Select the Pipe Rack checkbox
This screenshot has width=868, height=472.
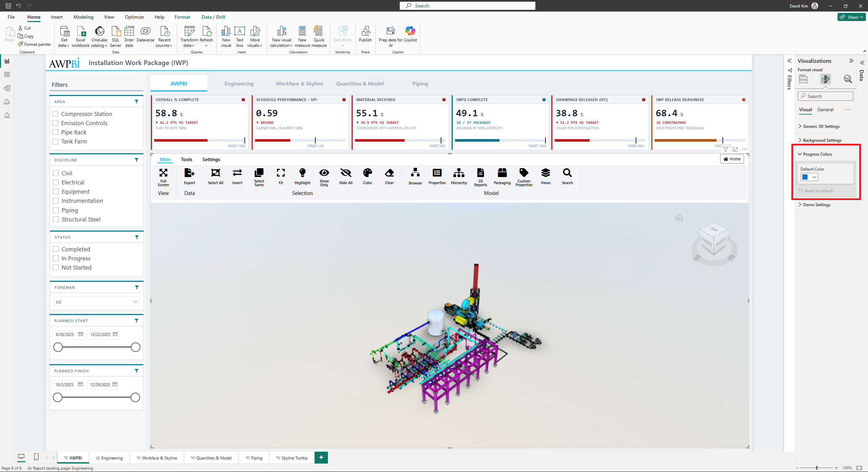[56, 132]
